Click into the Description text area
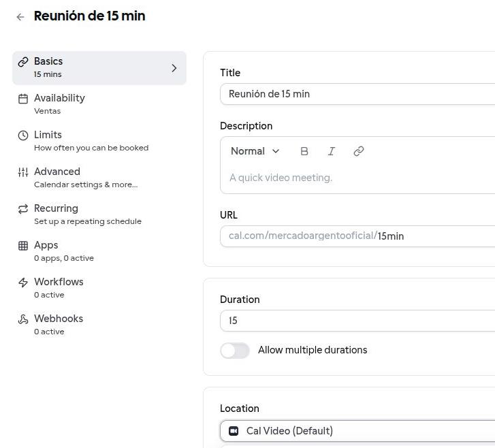This screenshot has height=448, width=495. click(357, 178)
